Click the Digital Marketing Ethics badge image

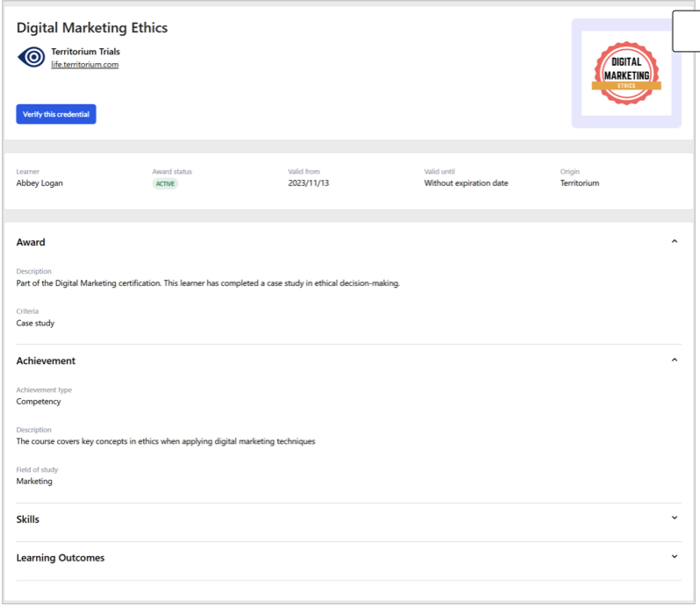click(x=626, y=75)
